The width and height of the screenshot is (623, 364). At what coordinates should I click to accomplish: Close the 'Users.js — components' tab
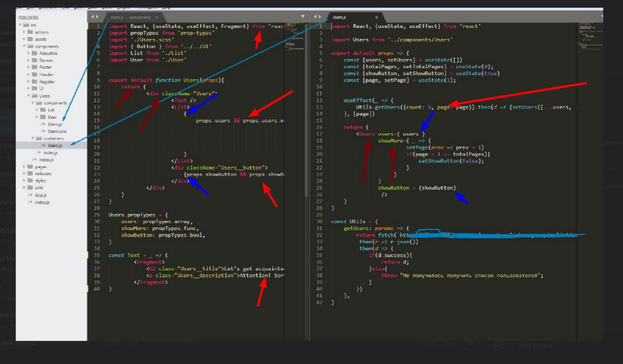(157, 17)
